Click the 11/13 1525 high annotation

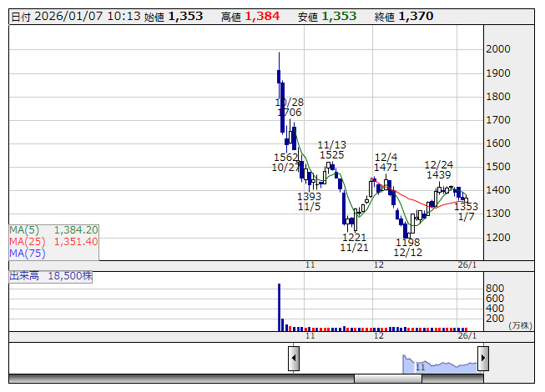[332, 149]
